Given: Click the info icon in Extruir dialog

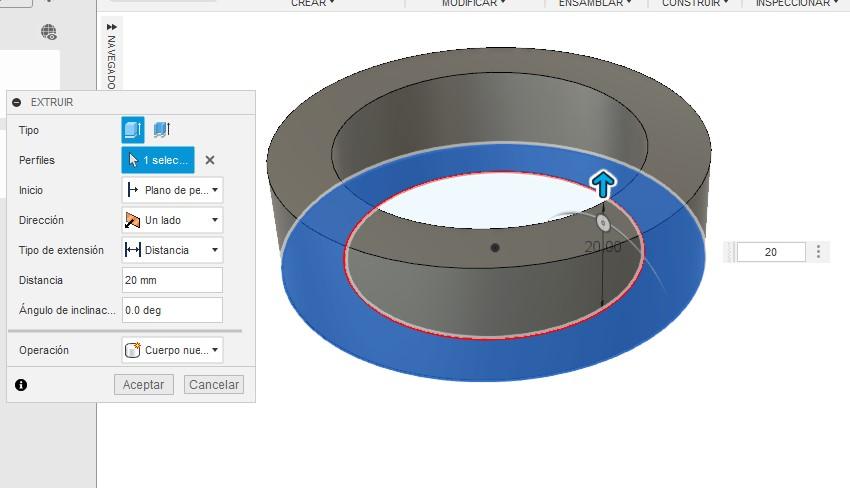Looking at the screenshot, I should [x=21, y=385].
